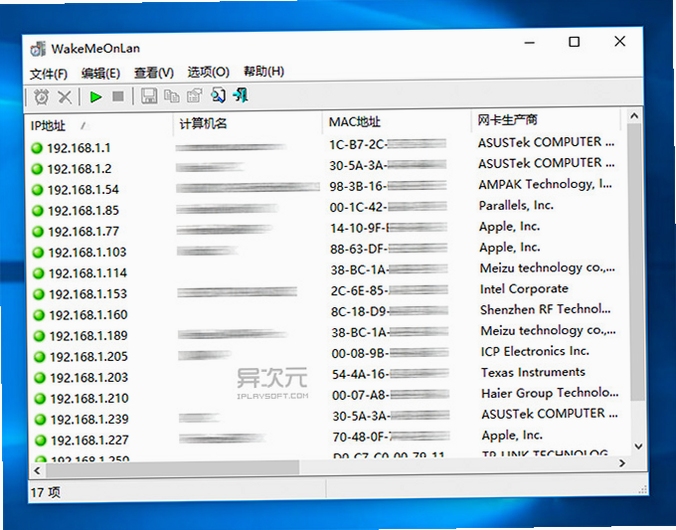This screenshot has height=530, width=676.
Task: Open the 查看(V) menu
Action: [154, 72]
